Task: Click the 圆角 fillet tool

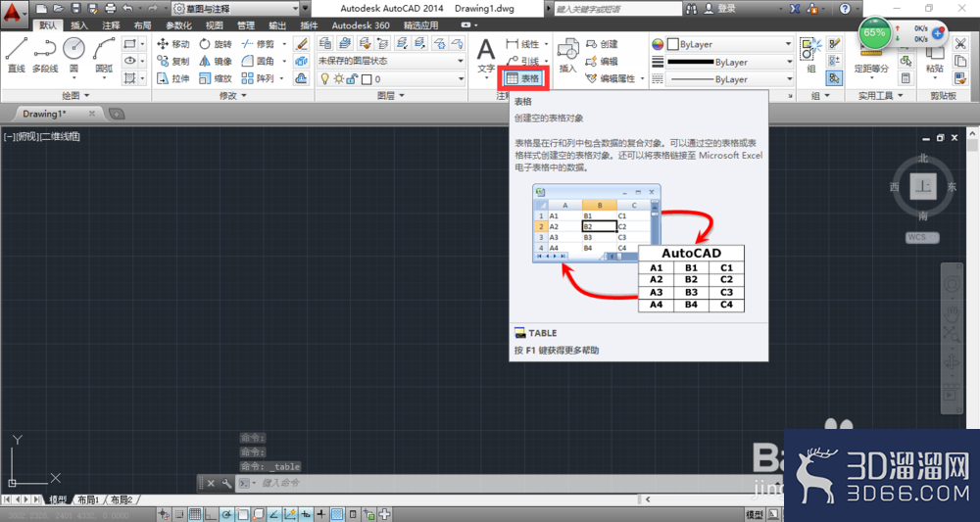Action: (x=258, y=61)
